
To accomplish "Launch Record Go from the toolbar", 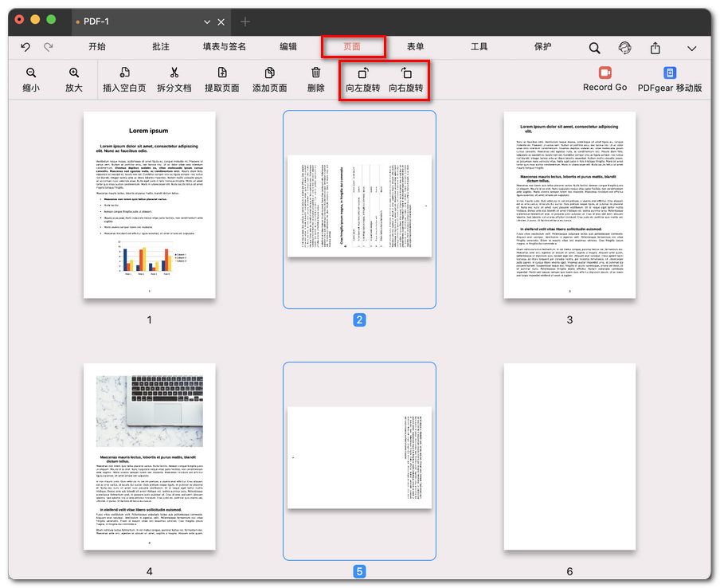I will [x=605, y=80].
